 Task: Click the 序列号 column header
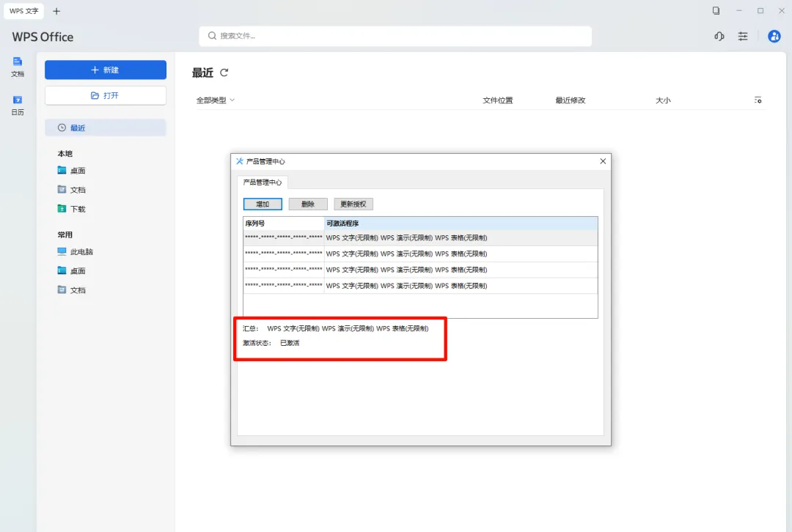point(284,223)
